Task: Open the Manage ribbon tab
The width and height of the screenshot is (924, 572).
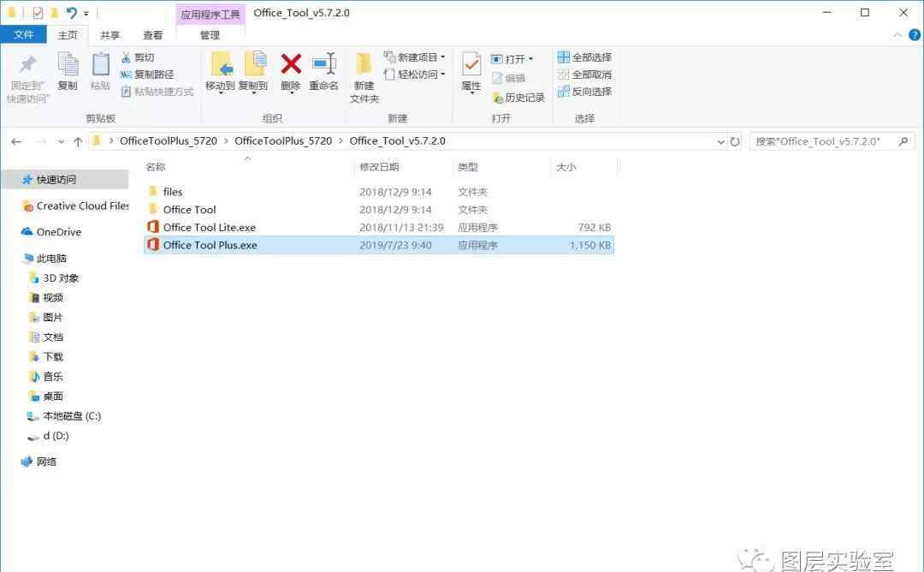Action: pyautogui.click(x=210, y=35)
